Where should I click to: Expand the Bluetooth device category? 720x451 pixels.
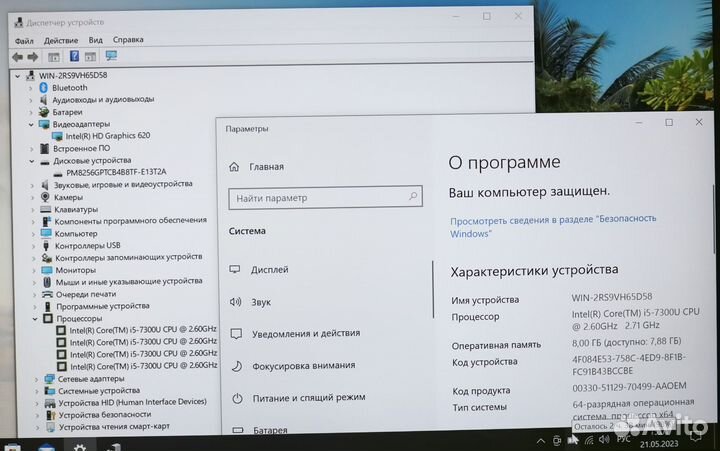click(33, 88)
